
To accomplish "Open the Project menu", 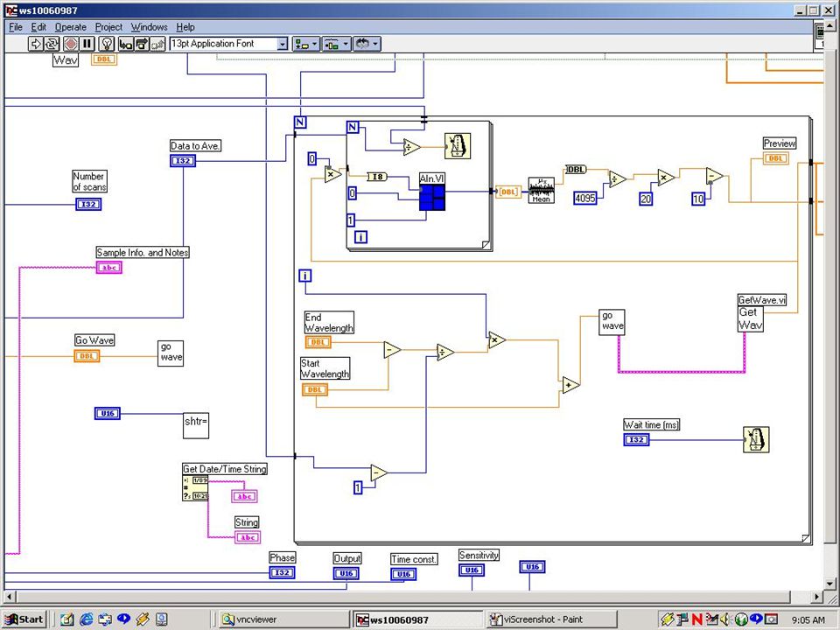I will point(108,27).
